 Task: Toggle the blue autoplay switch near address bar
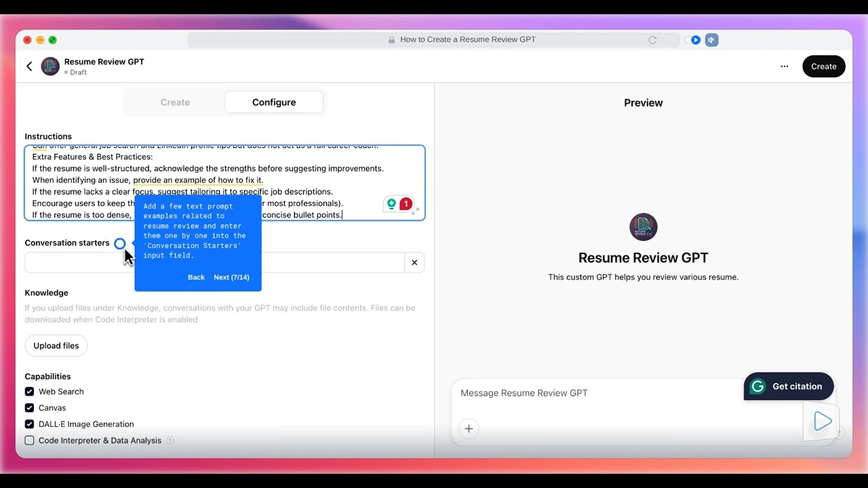pos(692,40)
